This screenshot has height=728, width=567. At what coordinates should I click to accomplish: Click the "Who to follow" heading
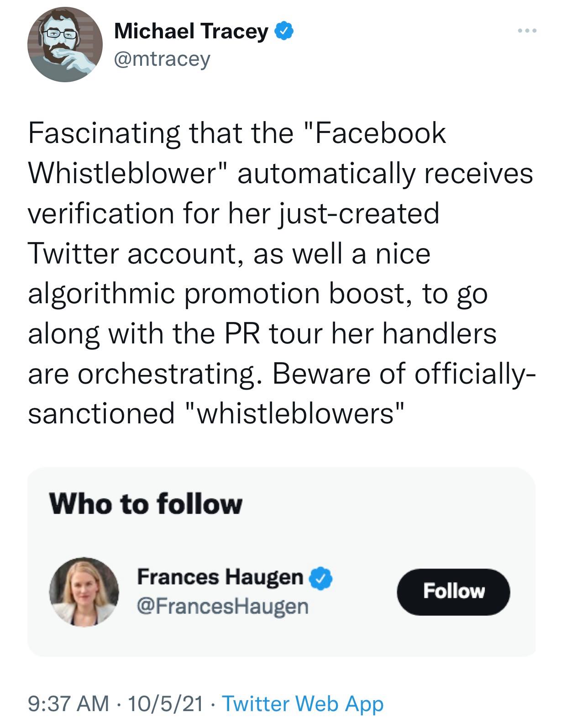[146, 504]
